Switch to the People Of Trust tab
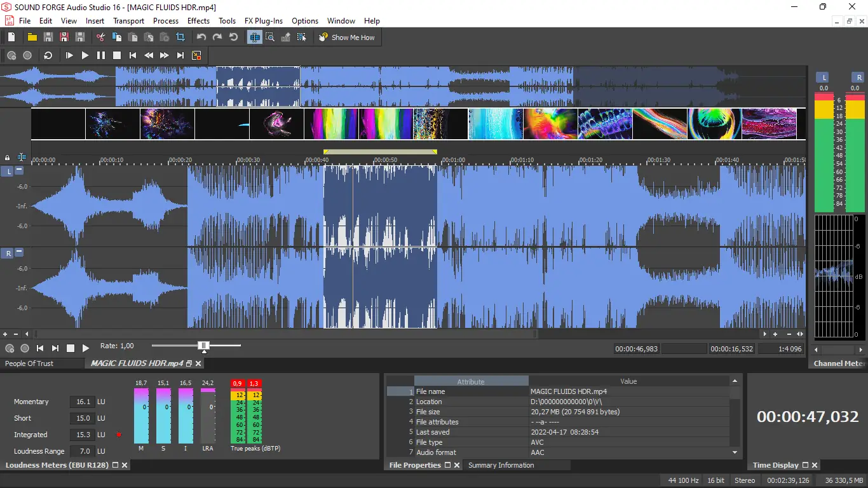This screenshot has height=488, width=868. point(29,363)
